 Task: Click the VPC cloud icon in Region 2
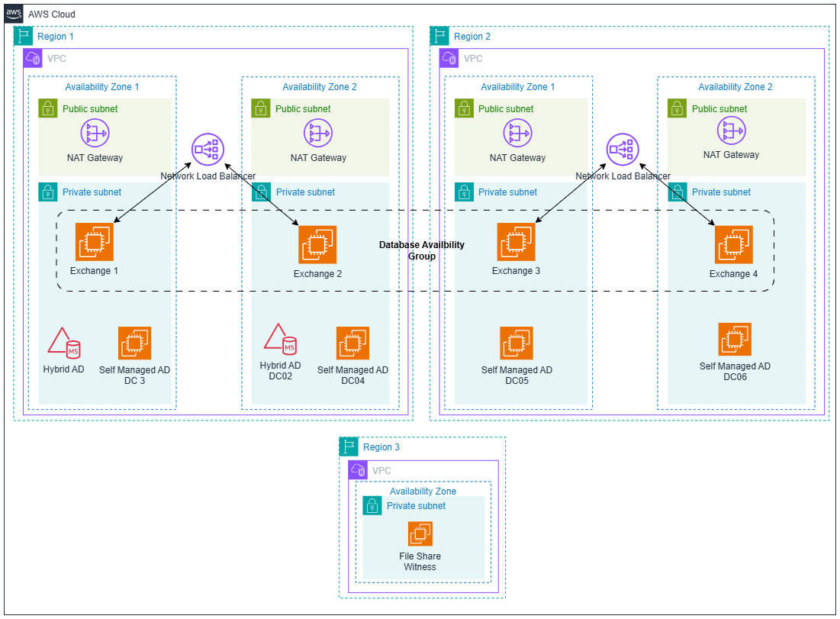click(449, 58)
